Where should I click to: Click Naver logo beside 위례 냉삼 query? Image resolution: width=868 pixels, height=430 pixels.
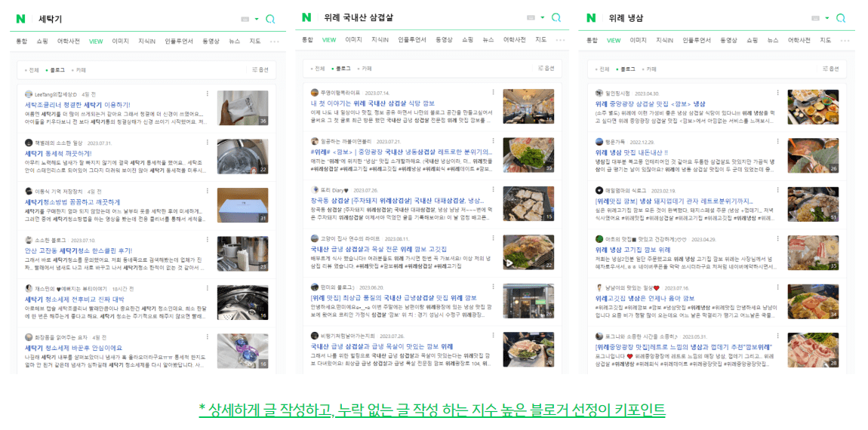[591, 18]
